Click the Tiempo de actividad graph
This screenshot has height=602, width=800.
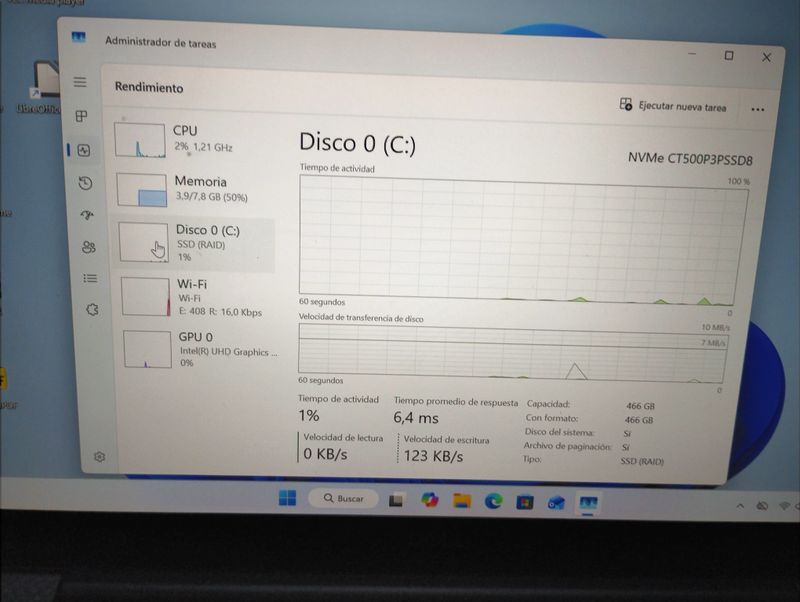pos(523,240)
